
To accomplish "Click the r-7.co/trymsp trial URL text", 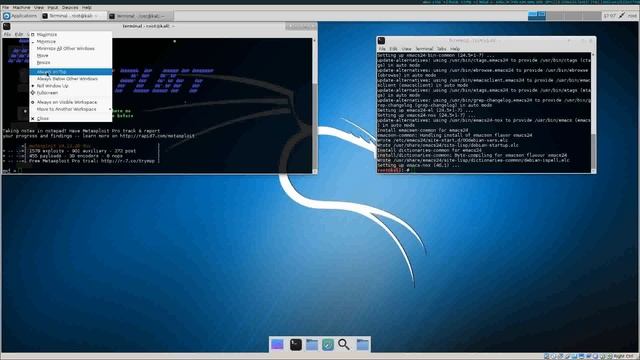I will (x=128, y=161).
